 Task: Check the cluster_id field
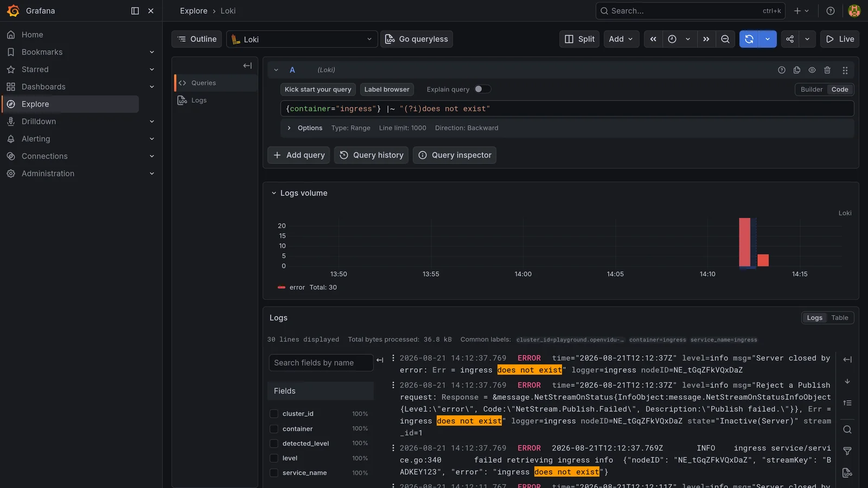[x=274, y=414]
